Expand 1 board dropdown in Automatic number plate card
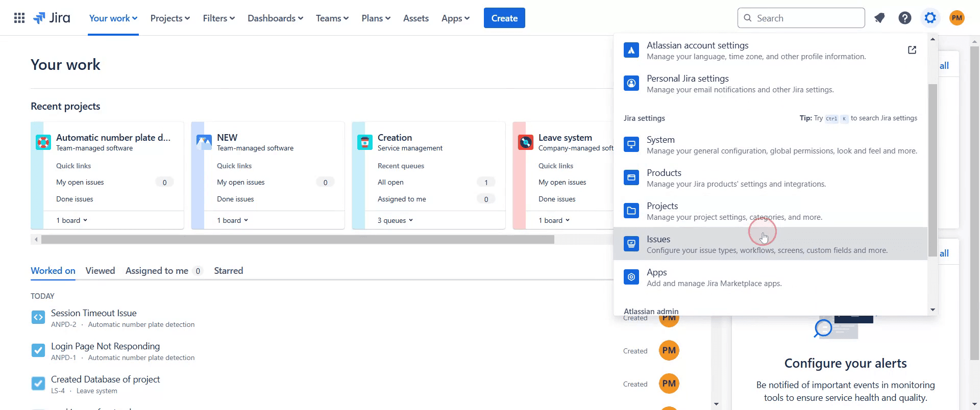Screen dimensions: 980x410 pyautogui.click(x=72, y=220)
